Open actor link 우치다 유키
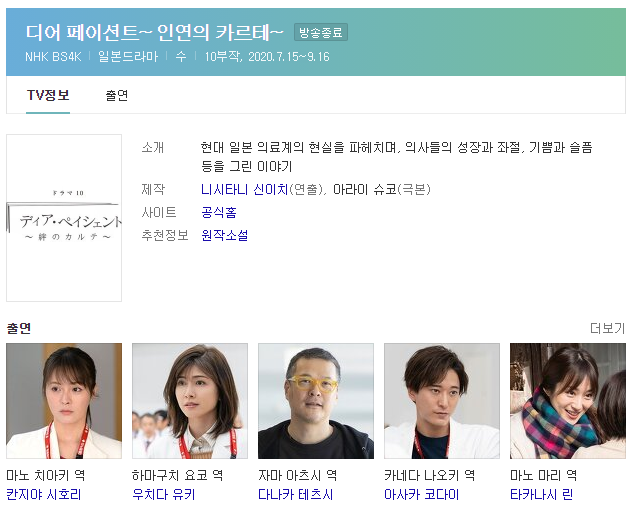 coord(163,494)
